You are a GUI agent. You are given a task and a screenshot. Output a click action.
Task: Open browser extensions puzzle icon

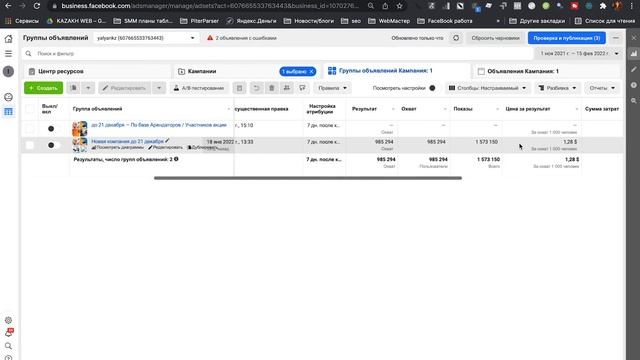[603, 6]
